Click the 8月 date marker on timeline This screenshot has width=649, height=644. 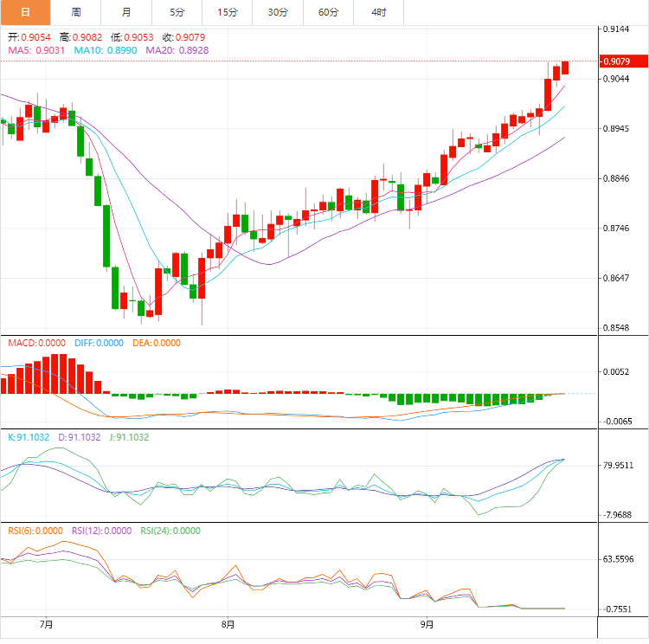[228, 623]
